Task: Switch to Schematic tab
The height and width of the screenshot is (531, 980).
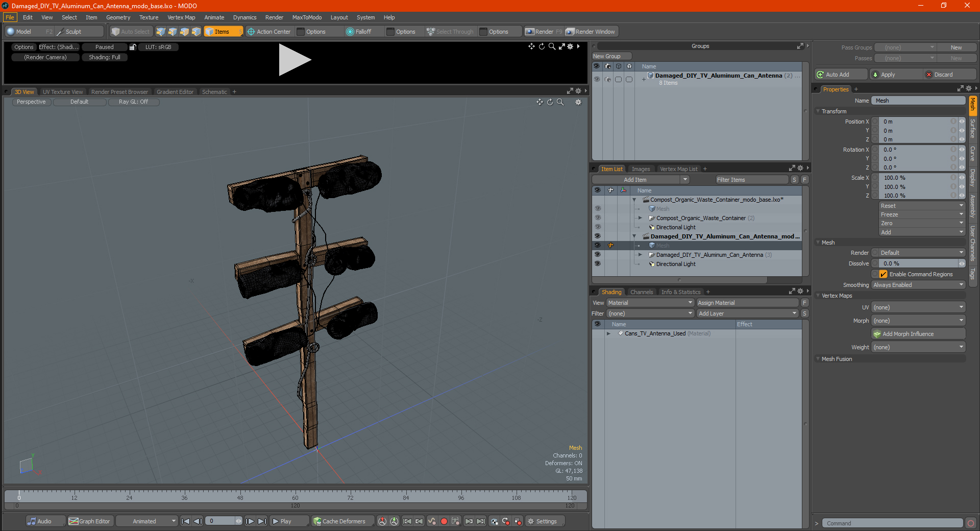Action: coord(214,92)
